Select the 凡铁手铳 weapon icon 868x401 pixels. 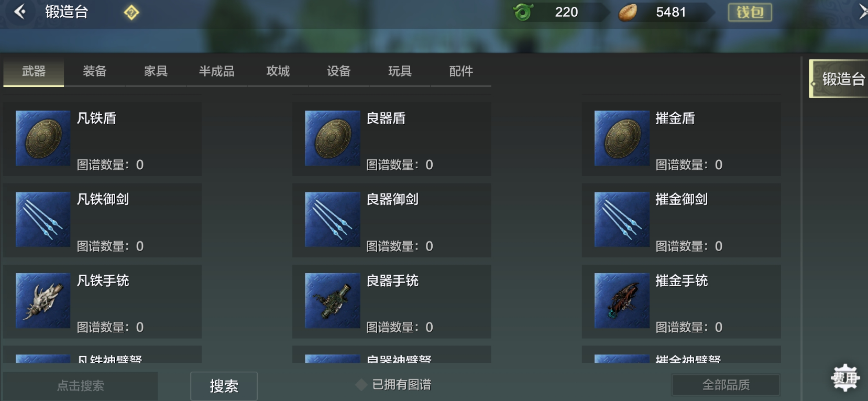(x=43, y=300)
